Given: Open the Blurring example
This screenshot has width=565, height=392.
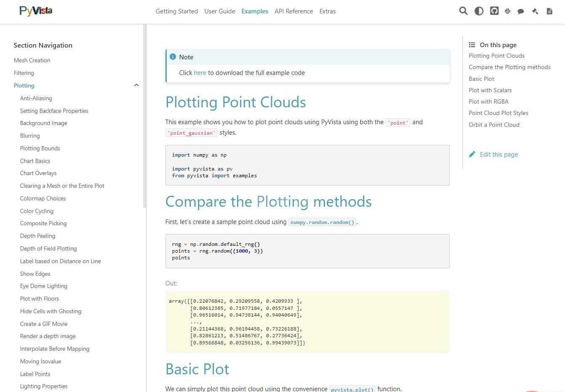Looking at the screenshot, I should 30,136.
